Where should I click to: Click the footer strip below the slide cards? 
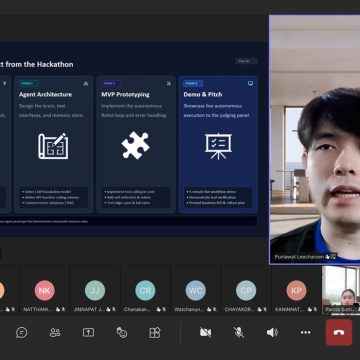point(128,221)
